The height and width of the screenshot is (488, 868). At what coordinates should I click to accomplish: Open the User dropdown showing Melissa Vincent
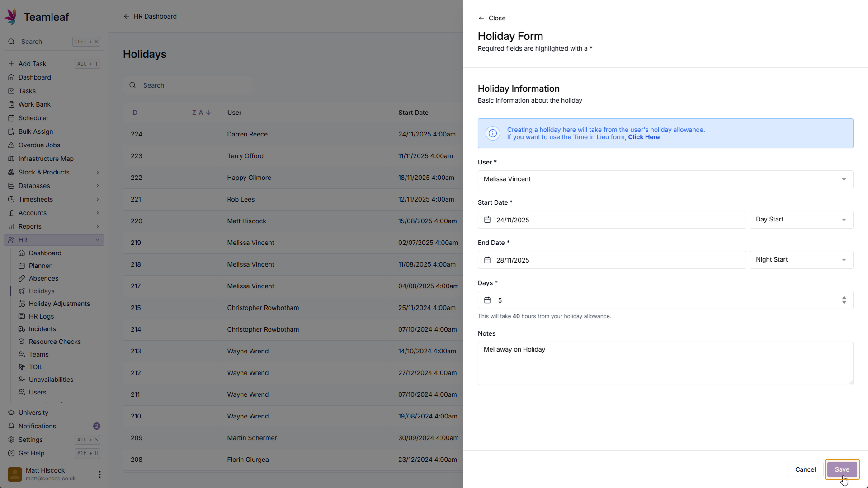(665, 179)
